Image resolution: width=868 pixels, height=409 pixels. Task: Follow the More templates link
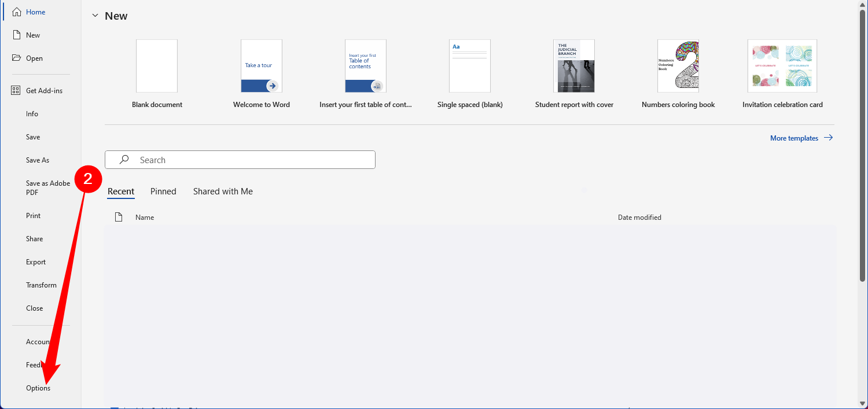pos(794,138)
